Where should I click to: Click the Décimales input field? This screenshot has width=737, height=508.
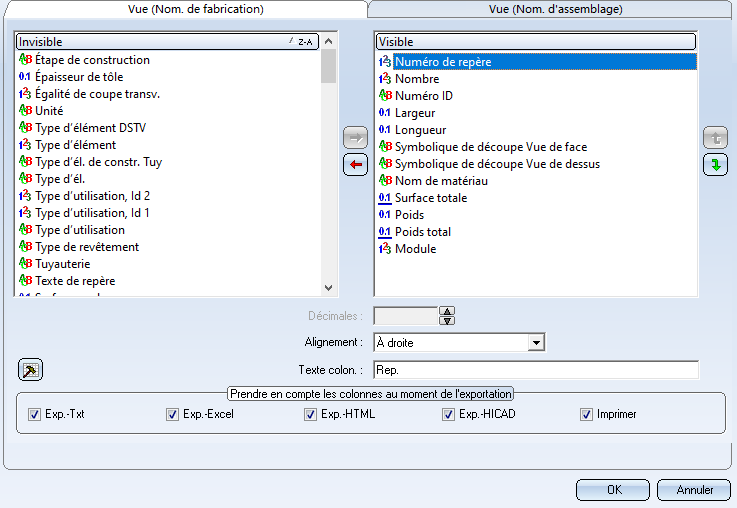[x=406, y=316]
